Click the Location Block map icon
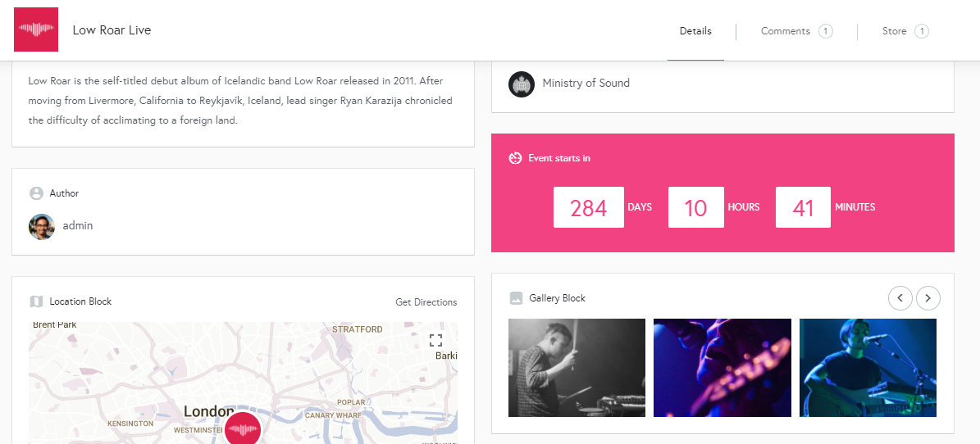980x444 pixels. point(36,301)
